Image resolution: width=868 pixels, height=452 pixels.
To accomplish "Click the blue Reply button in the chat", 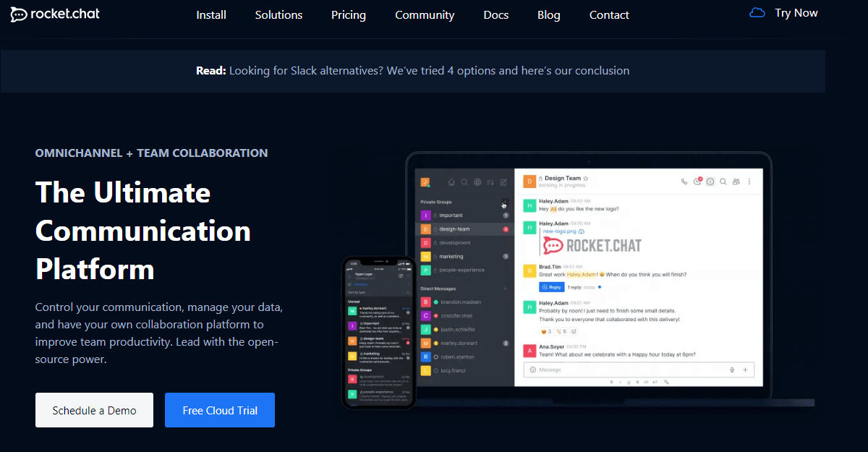I will 552,287.
